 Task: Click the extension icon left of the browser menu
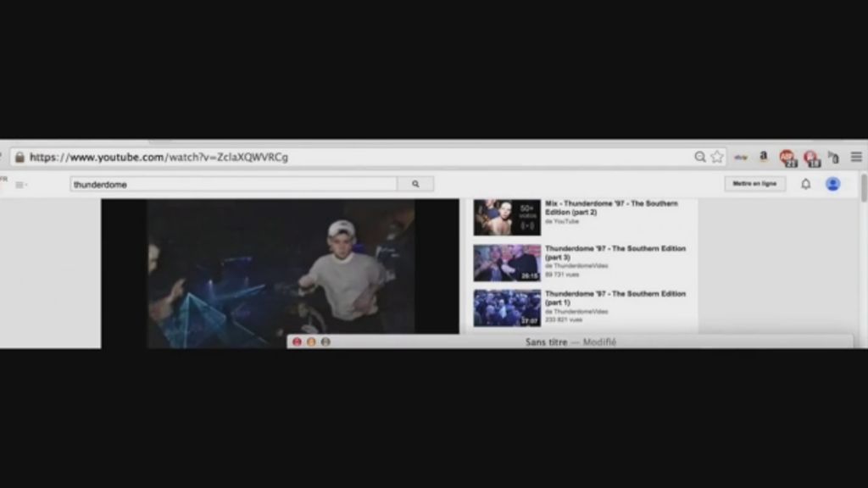point(833,158)
